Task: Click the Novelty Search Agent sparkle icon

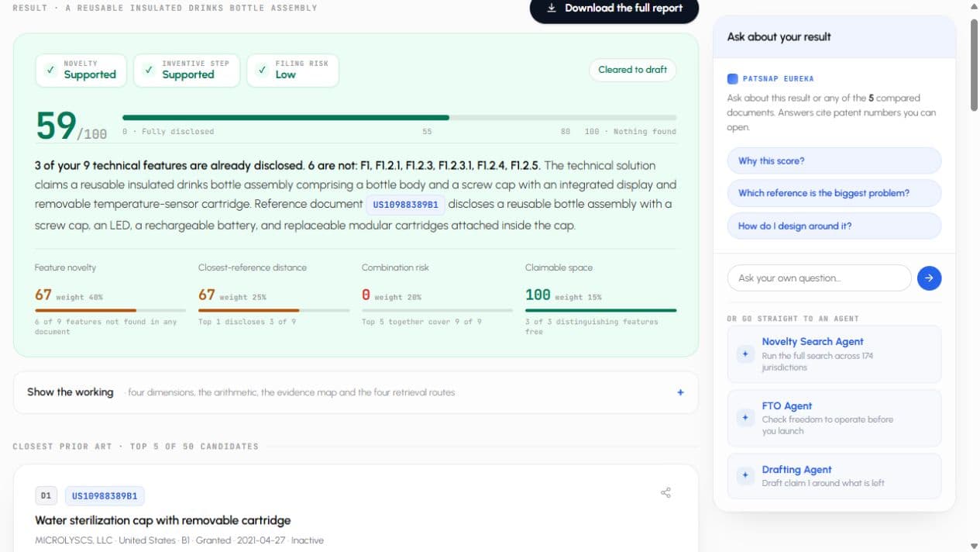Action: click(745, 354)
